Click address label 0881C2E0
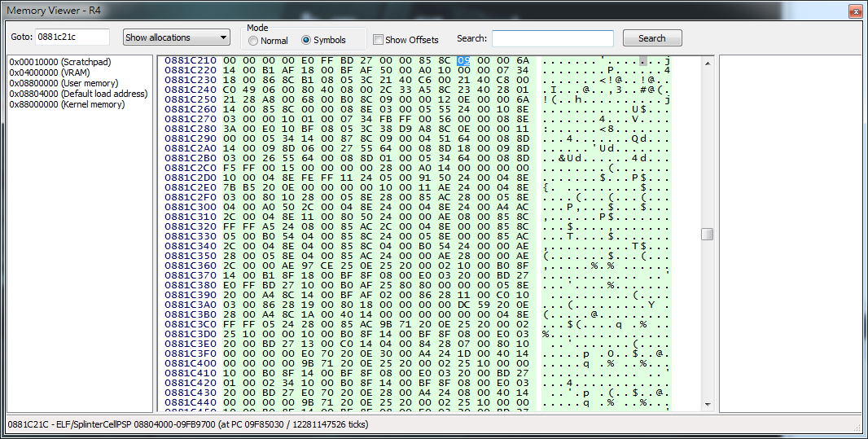 click(191, 187)
